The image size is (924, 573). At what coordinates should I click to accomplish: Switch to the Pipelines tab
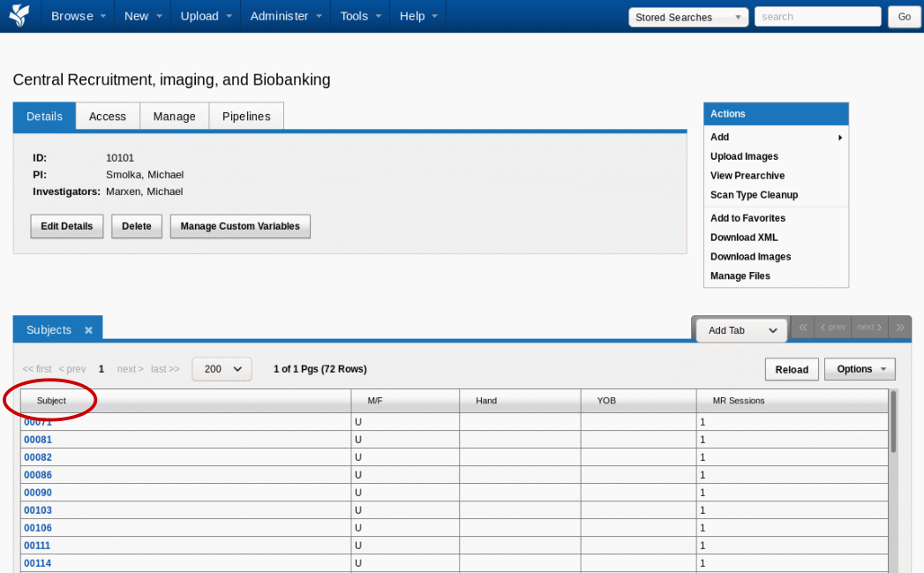(246, 117)
